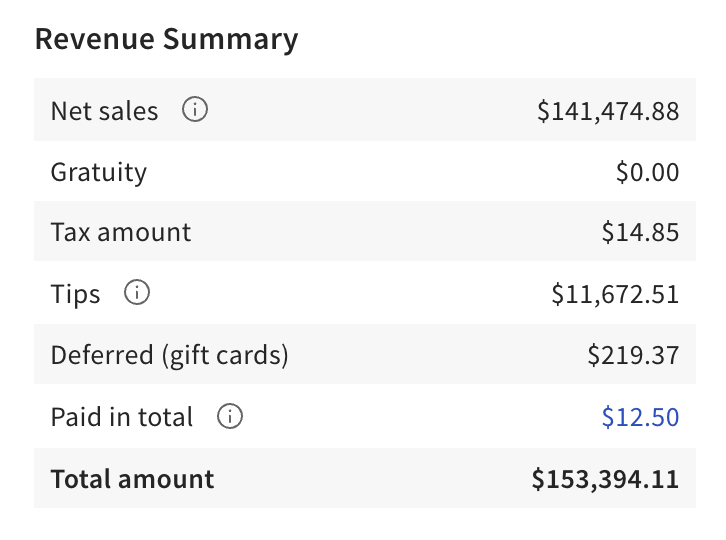This screenshot has height=540, width=726.
Task: Click the $219.37 deferred amount
Action: tap(633, 355)
